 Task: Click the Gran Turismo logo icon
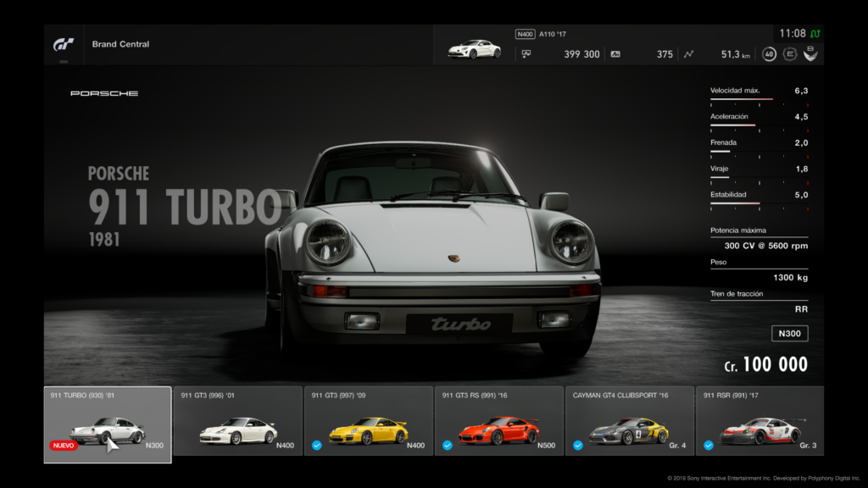(64, 44)
